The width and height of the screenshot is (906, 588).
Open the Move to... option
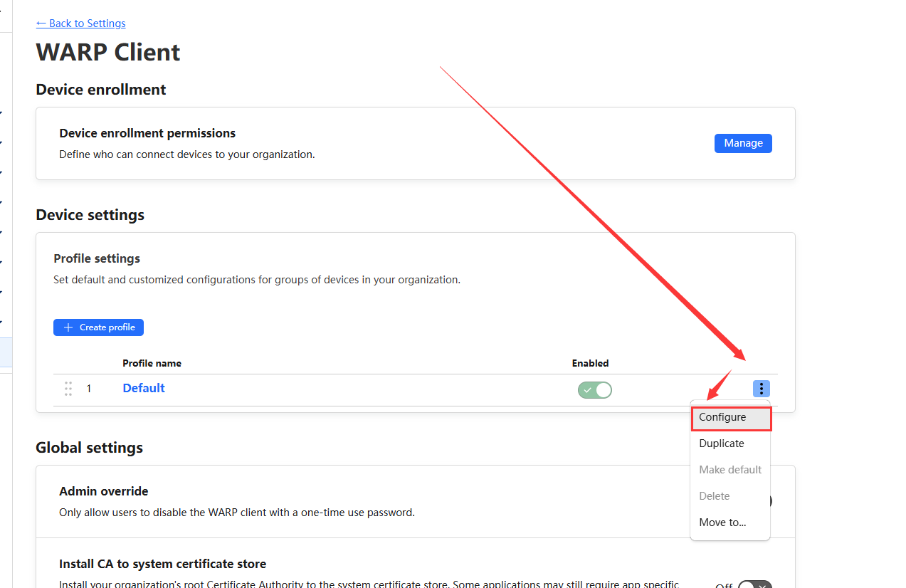pos(722,523)
